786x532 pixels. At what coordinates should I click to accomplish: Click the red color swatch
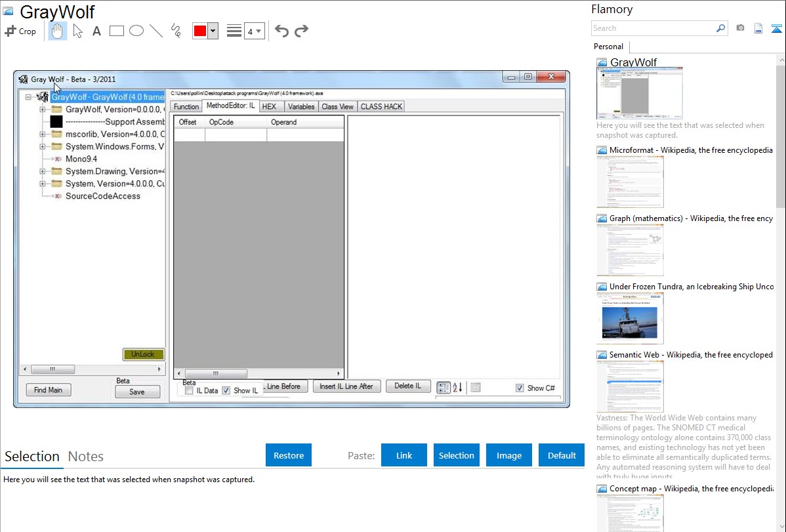coord(200,31)
